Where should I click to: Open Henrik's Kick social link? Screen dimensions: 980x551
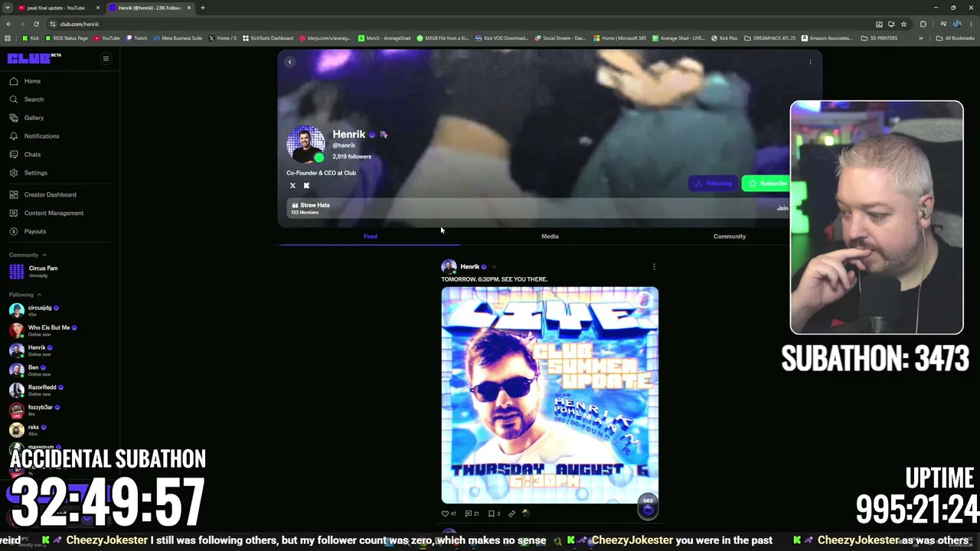click(306, 185)
